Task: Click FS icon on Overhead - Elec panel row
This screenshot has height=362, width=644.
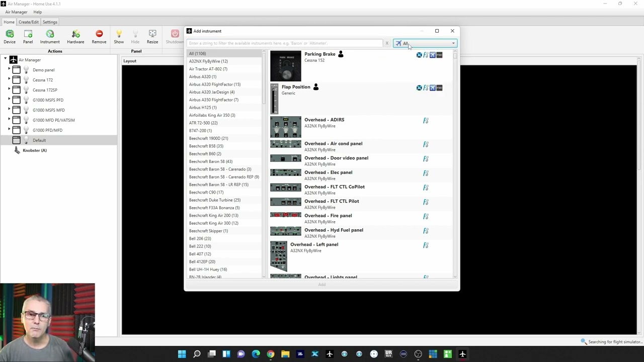Action: (426, 173)
